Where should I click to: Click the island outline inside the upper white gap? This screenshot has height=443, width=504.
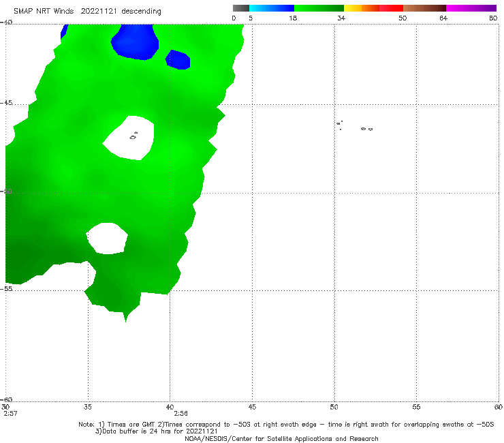click(x=133, y=136)
